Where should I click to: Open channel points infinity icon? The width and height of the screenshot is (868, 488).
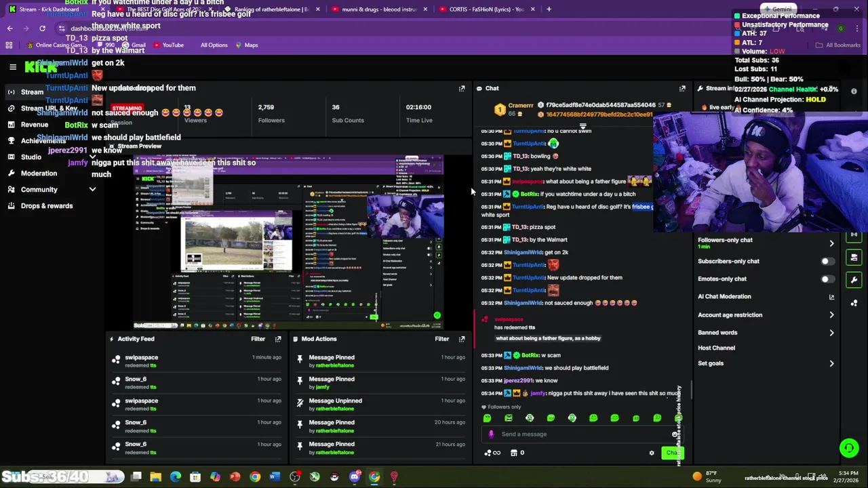coord(493,453)
